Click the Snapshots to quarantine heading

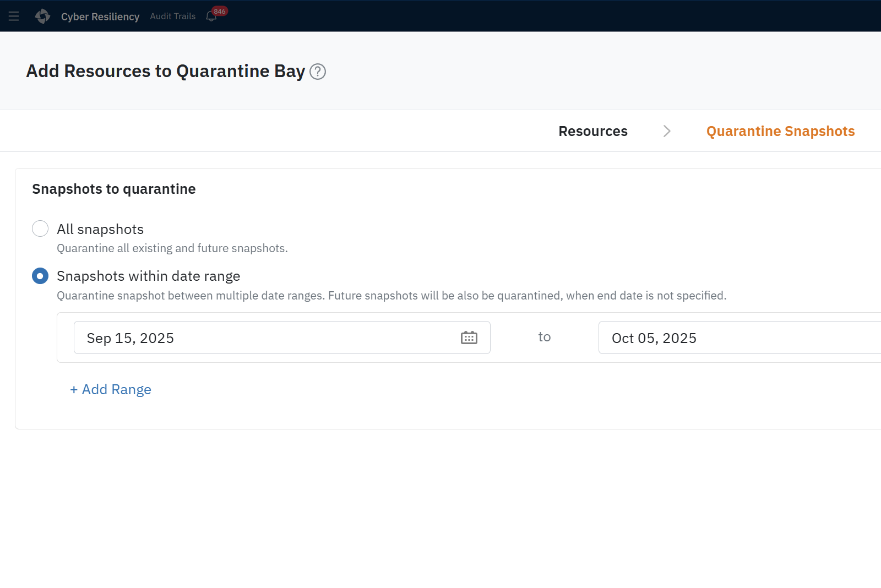pos(114,189)
